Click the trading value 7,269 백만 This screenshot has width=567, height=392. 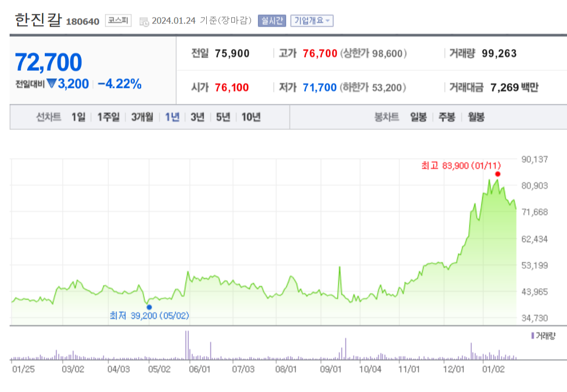click(514, 87)
